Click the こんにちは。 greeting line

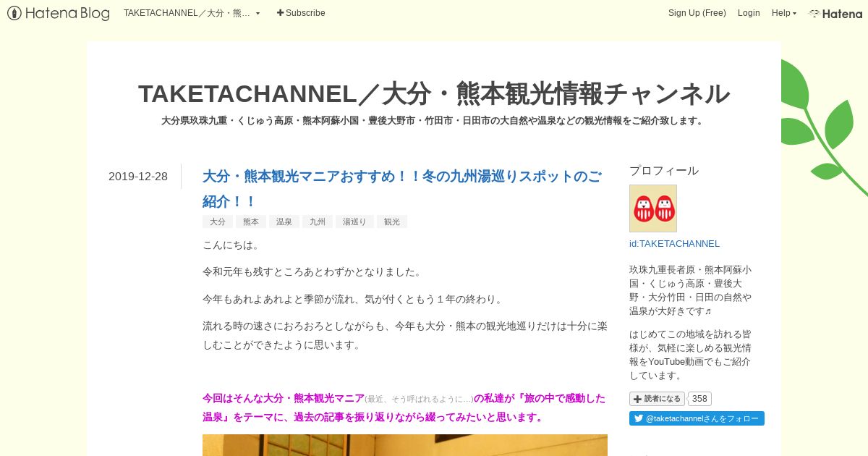click(231, 245)
